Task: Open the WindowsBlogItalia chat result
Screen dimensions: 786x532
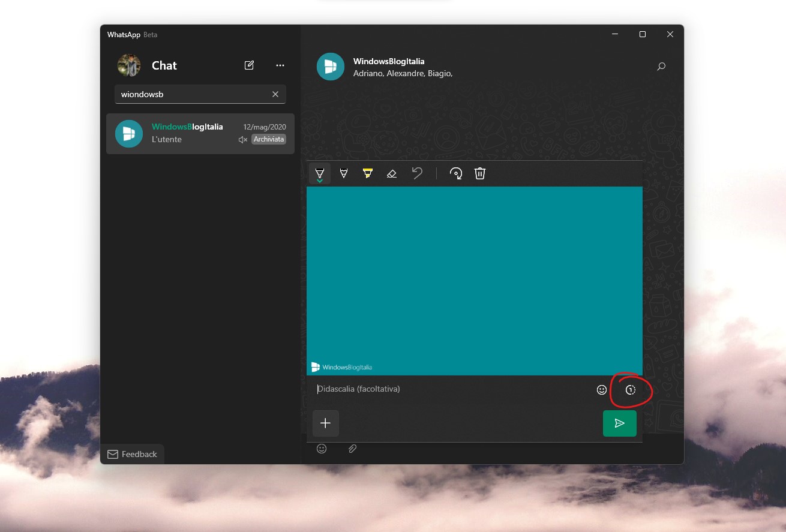Action: tap(200, 134)
